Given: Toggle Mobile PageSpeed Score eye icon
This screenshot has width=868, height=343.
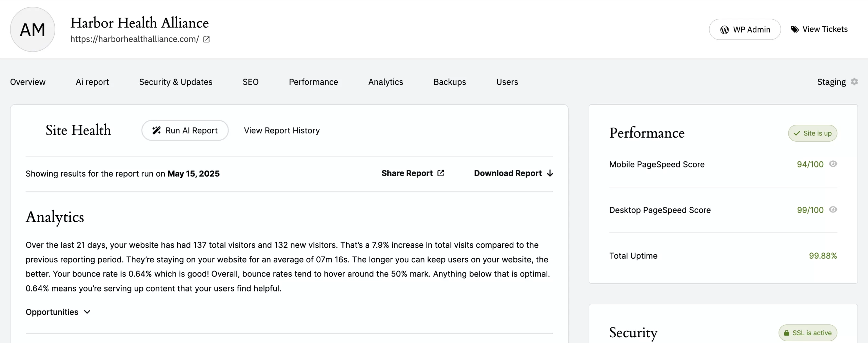Looking at the screenshot, I should click(x=833, y=164).
